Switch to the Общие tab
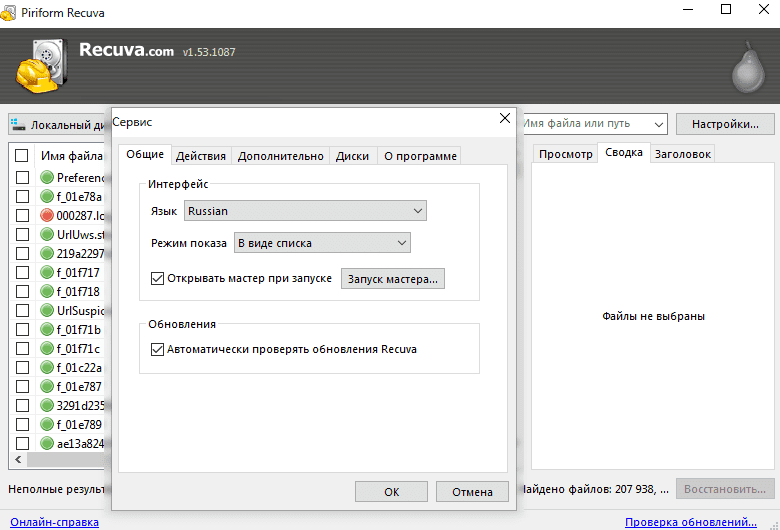This screenshot has width=780, height=530. pyautogui.click(x=145, y=154)
